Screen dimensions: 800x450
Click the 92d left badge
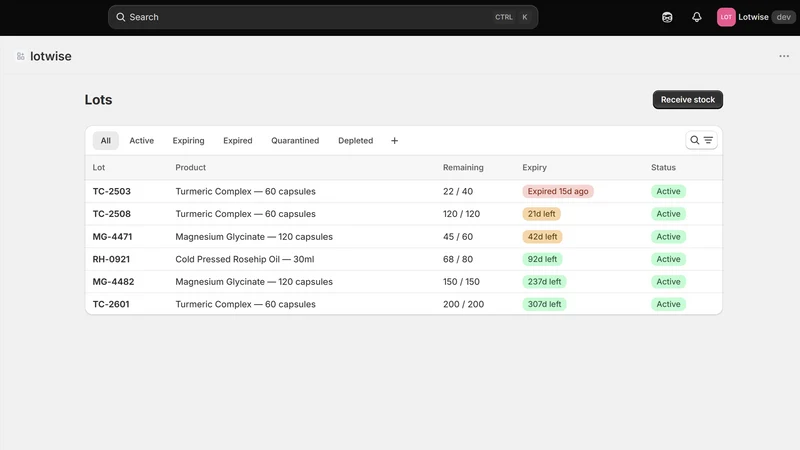tap(542, 259)
